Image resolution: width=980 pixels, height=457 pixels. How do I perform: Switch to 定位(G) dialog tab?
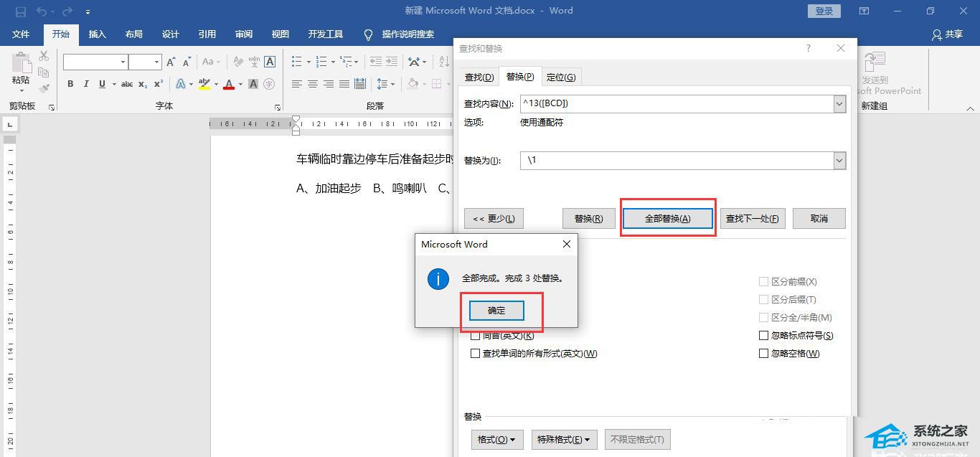tap(561, 77)
